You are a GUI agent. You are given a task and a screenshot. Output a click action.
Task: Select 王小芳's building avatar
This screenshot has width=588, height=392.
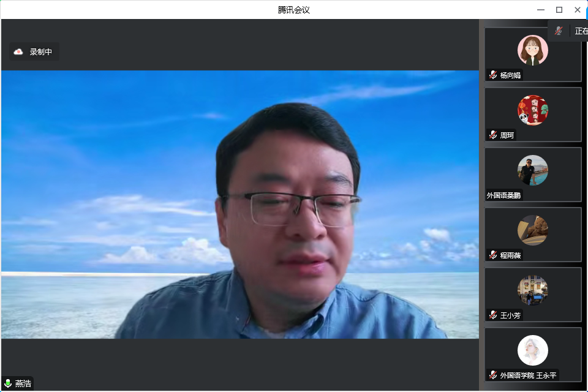point(532,290)
